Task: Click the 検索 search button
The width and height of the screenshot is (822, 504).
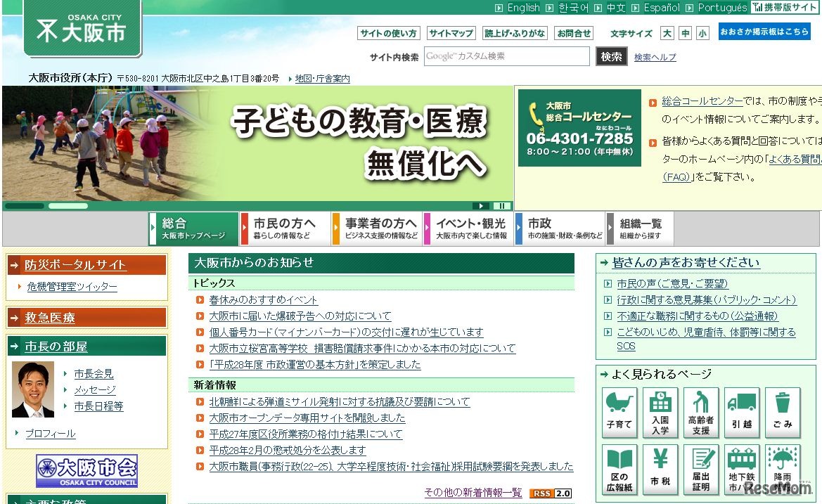Action: tap(610, 57)
